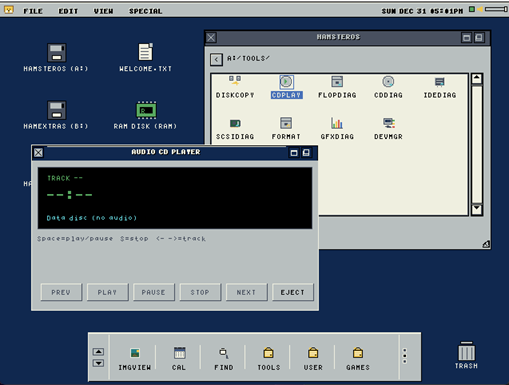Launch IMGVIEW from the dock
This screenshot has height=385, width=509.
coord(135,359)
